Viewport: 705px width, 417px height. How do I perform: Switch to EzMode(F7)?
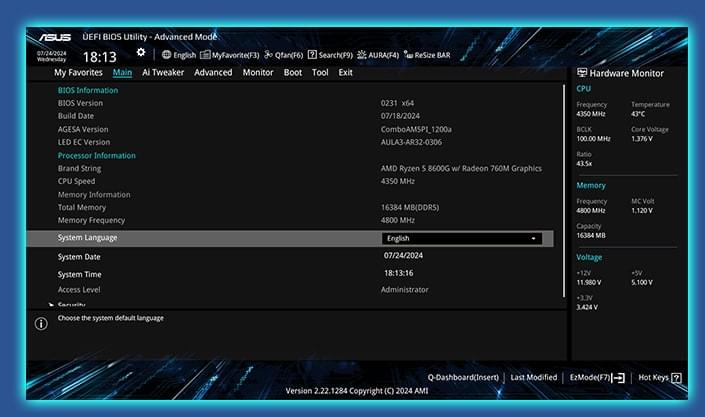pos(597,377)
